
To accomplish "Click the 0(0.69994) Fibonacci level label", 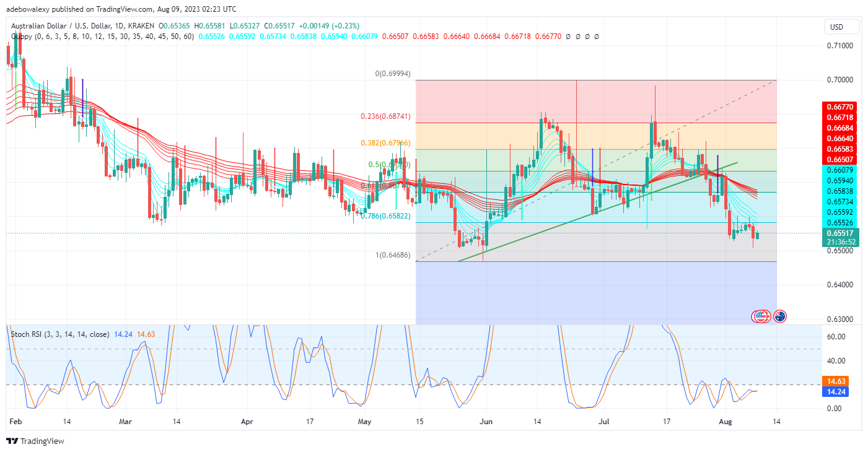I will pyautogui.click(x=394, y=74).
